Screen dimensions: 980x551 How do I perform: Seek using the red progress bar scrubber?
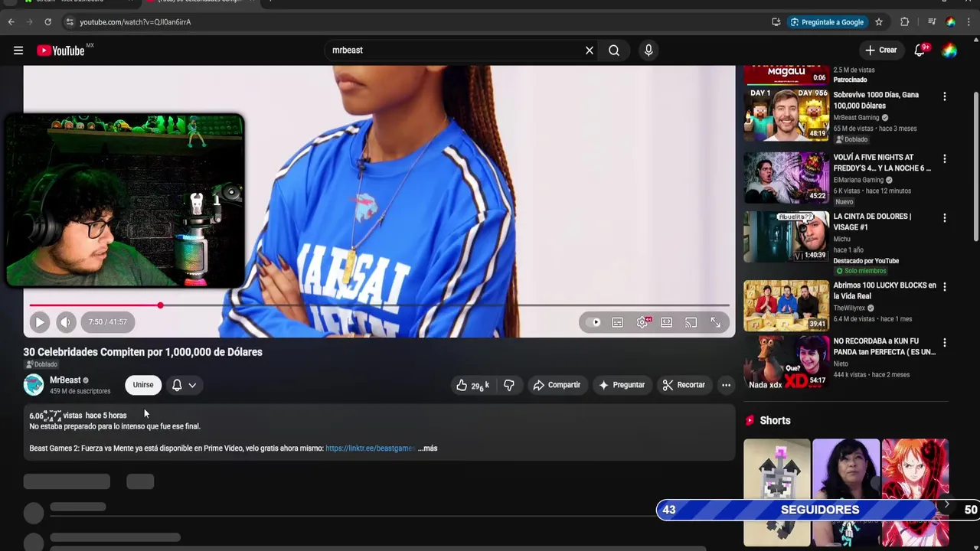(x=160, y=305)
